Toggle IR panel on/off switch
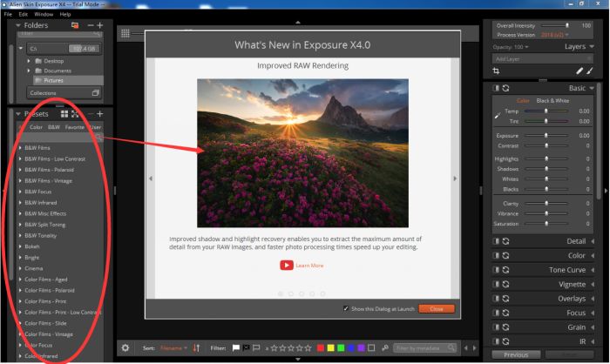Screen dimensions: 610x364 click(x=496, y=341)
